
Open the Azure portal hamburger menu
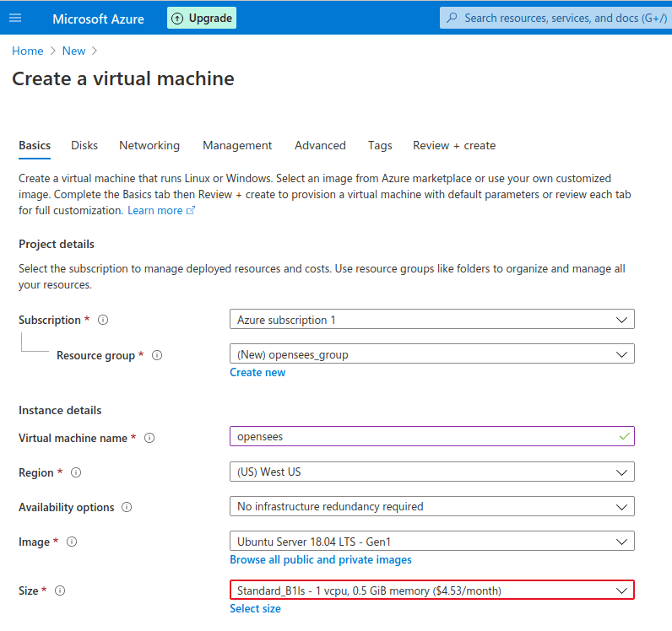tap(15, 18)
